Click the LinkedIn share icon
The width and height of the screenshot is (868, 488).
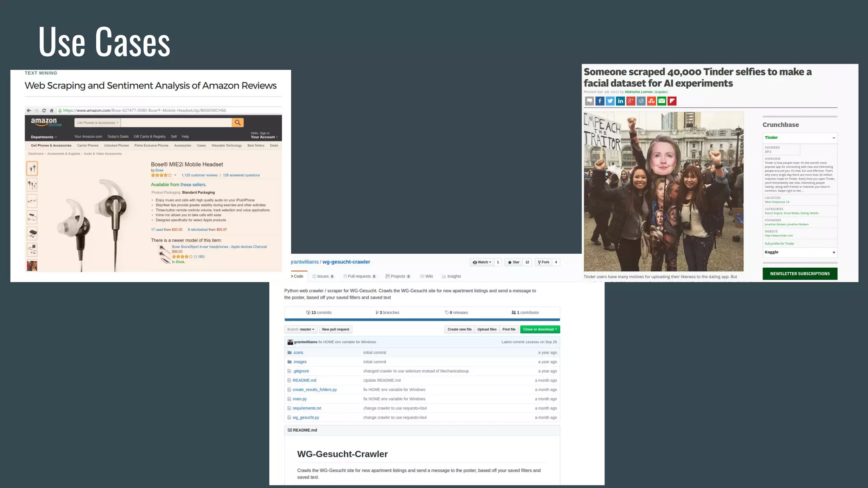coord(620,101)
